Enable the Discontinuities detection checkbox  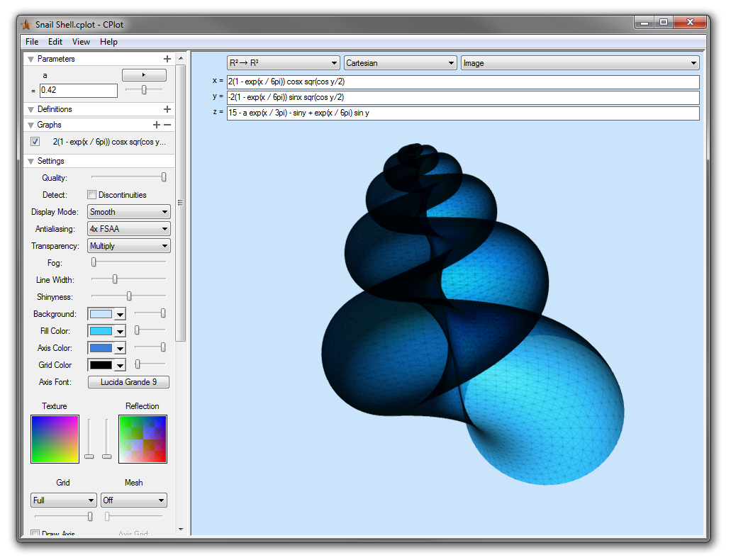(x=91, y=195)
